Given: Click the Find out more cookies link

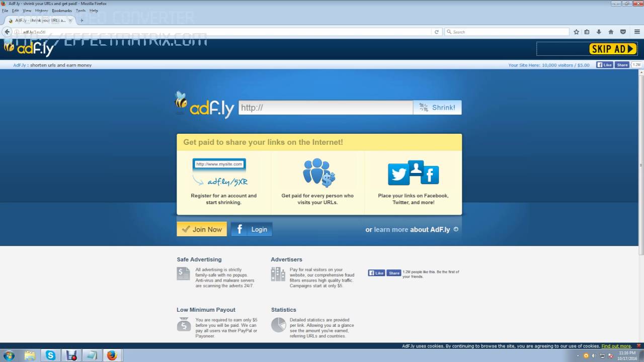Looking at the screenshot, I should [616, 346].
